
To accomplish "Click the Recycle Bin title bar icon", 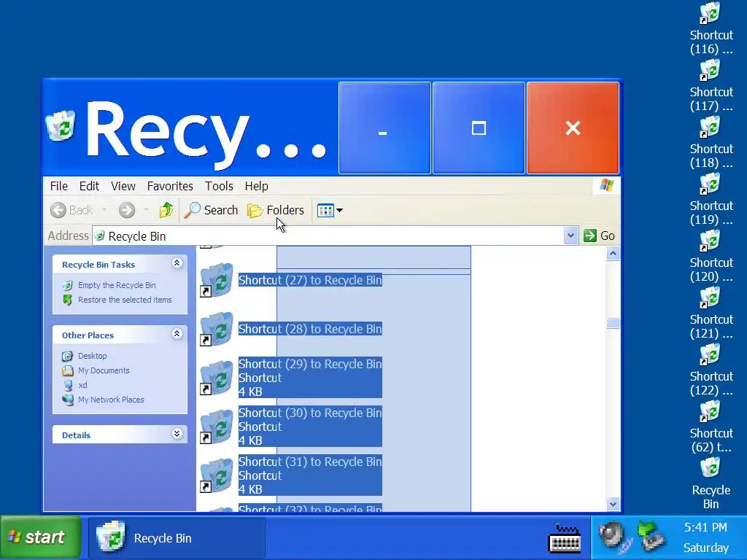I will click(x=61, y=127).
